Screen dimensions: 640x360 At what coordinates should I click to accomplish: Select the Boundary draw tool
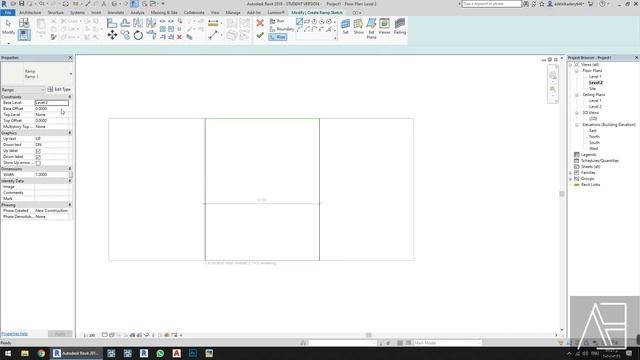pyautogui.click(x=282, y=29)
